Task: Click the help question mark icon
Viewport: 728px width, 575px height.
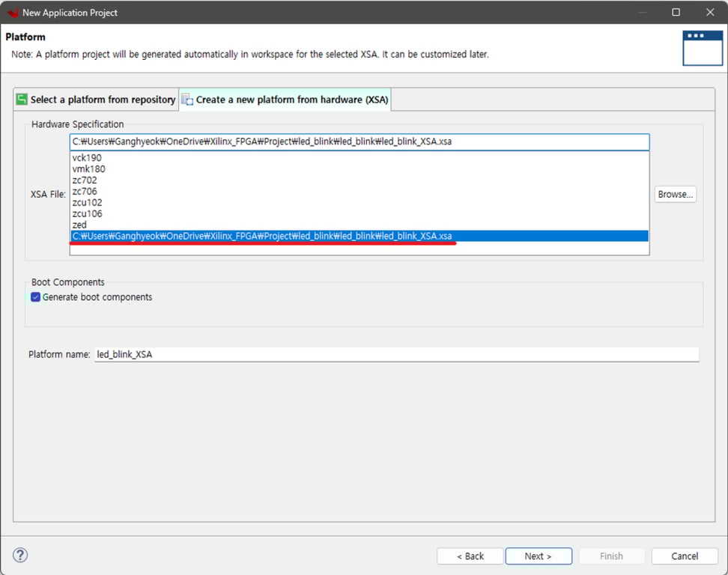Action: pos(20,555)
